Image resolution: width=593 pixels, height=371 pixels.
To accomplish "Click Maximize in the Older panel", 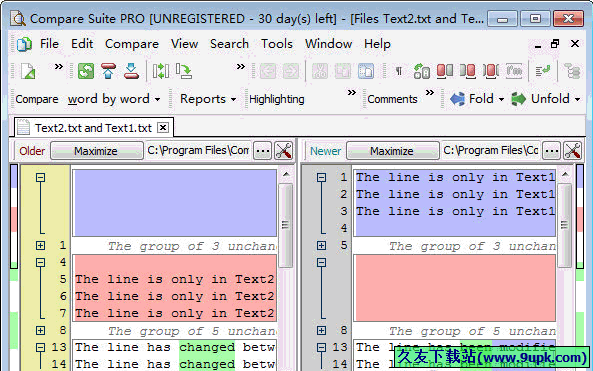I will coord(96,151).
